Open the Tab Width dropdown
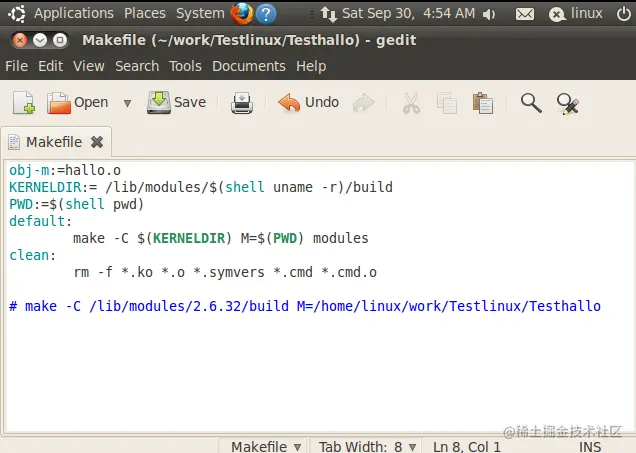This screenshot has height=453, width=636. tap(367, 447)
